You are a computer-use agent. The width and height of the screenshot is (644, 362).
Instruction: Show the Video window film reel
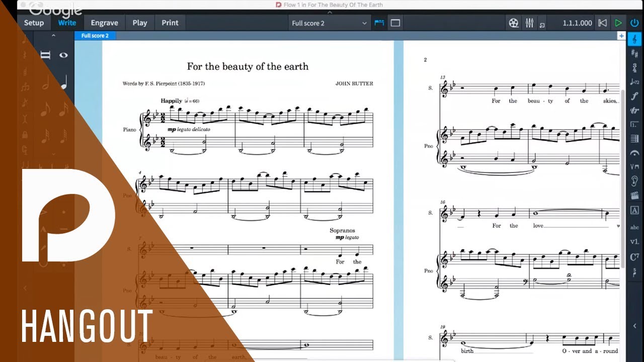click(x=513, y=23)
